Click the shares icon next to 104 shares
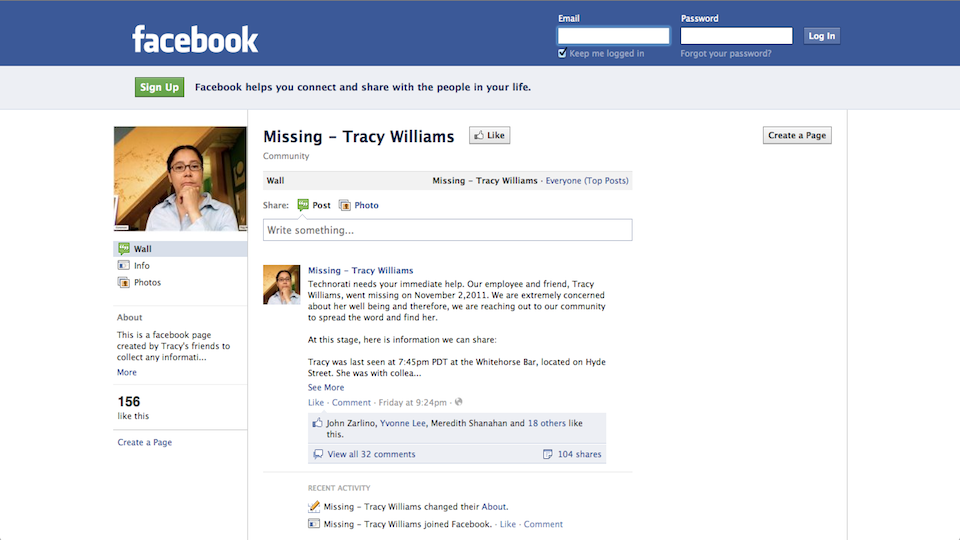Viewport: 960px width, 540px height. [x=547, y=454]
